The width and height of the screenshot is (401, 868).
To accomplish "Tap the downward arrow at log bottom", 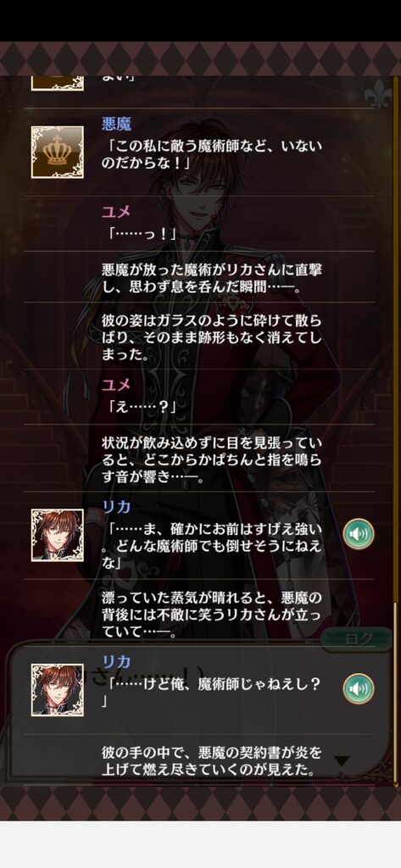I will pyautogui.click(x=341, y=762).
